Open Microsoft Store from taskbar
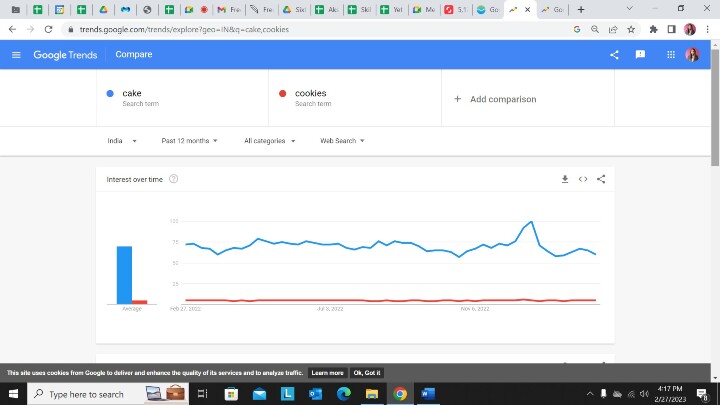This screenshot has width=720, height=405. click(231, 394)
